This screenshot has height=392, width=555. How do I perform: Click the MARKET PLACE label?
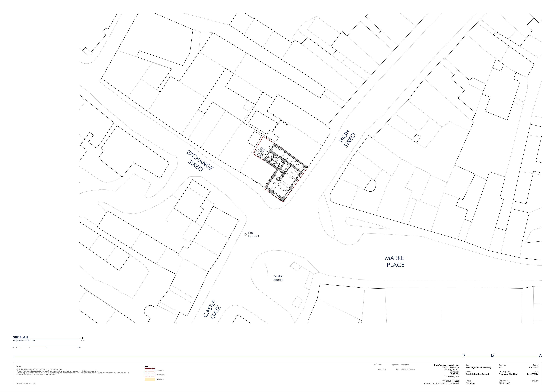pos(396,261)
